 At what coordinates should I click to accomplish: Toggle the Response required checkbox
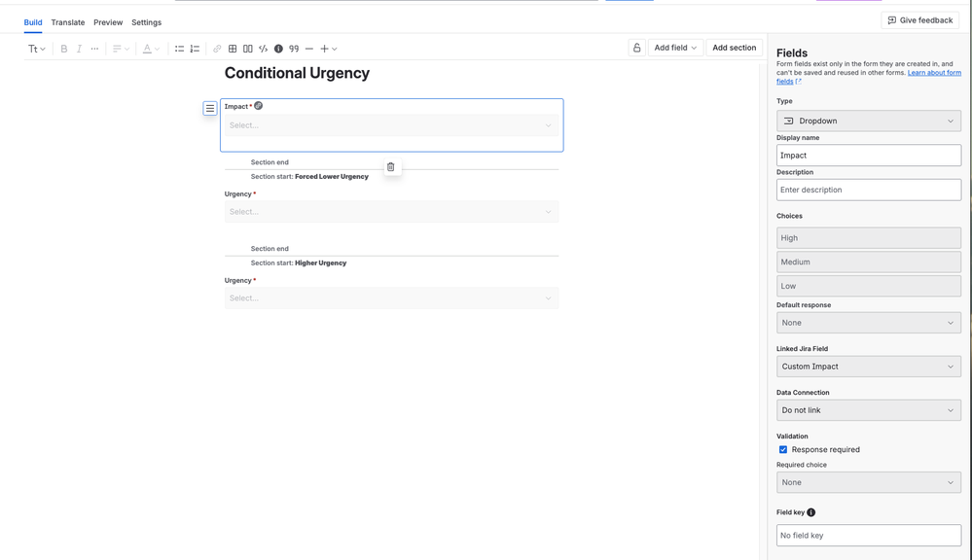(x=783, y=450)
